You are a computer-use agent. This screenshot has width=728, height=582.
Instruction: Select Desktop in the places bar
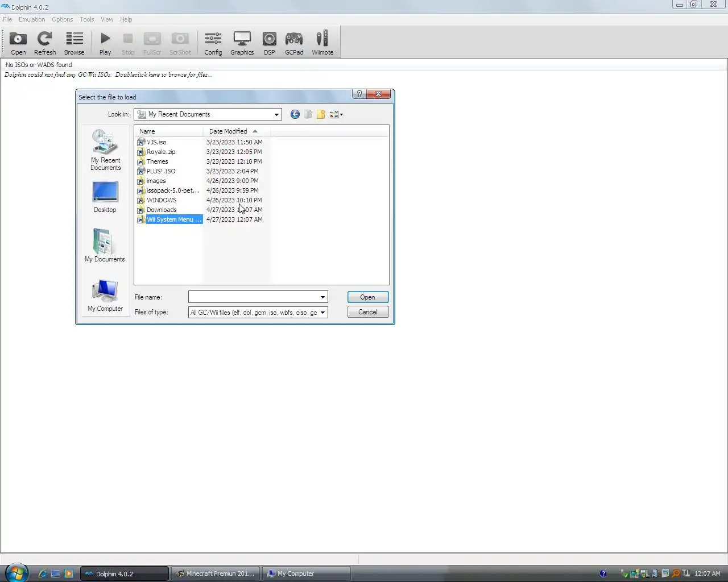pyautogui.click(x=105, y=197)
